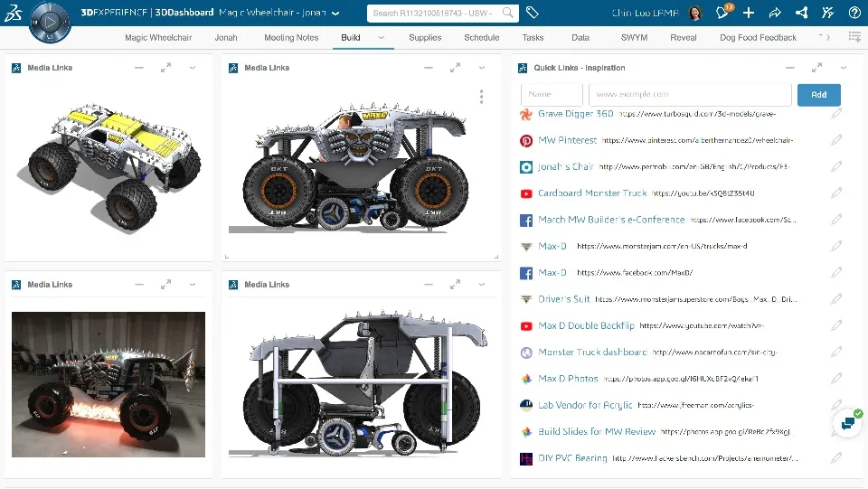Viewport: 868px width, 489px height.
Task: Open dashboard title dropdown arrow
Action: coord(335,13)
